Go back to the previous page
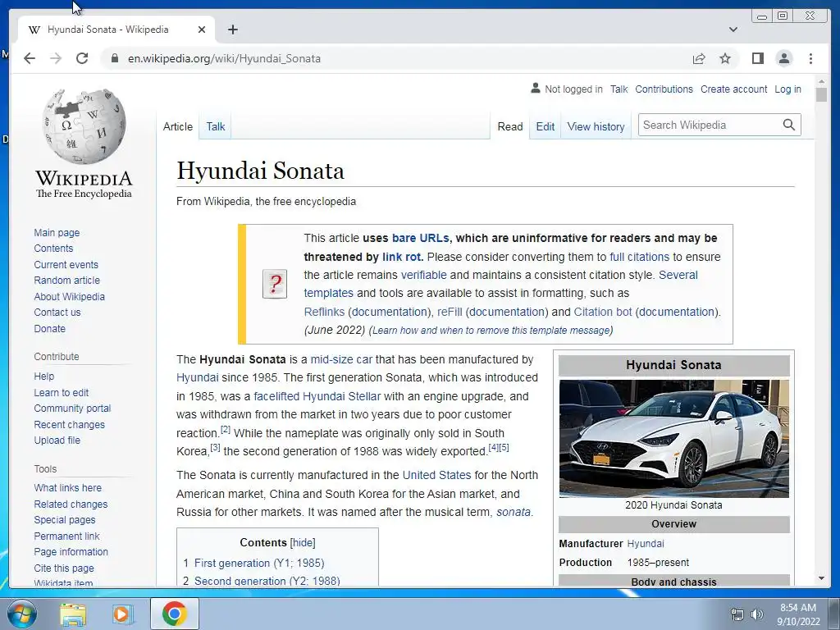This screenshot has height=630, width=840. (x=30, y=58)
